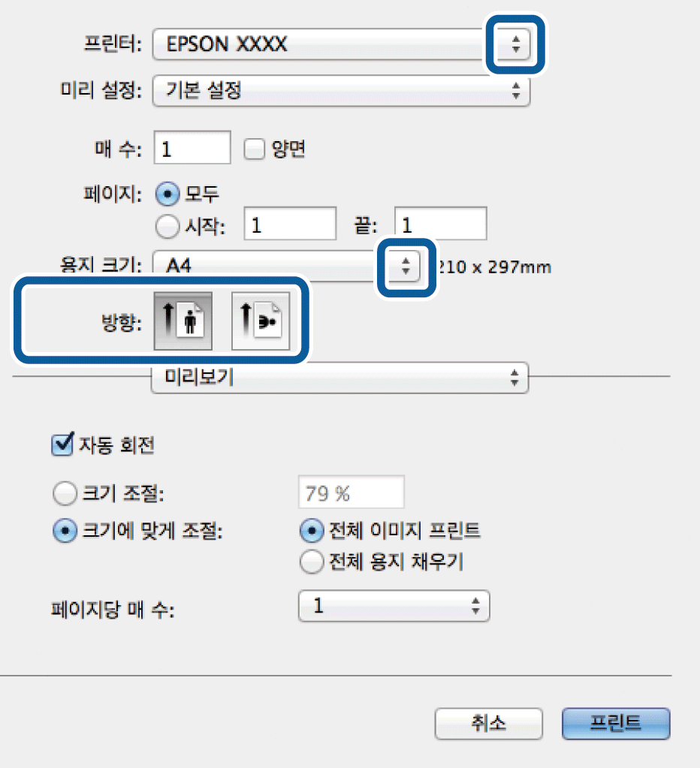
Task: Select the portrait orientation icon
Action: [183, 321]
